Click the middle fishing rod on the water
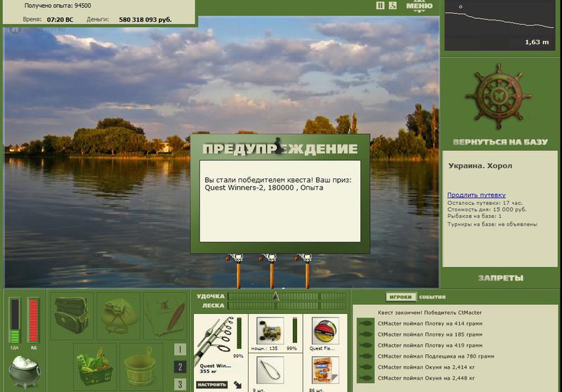This screenshot has height=392, width=562. (x=271, y=271)
